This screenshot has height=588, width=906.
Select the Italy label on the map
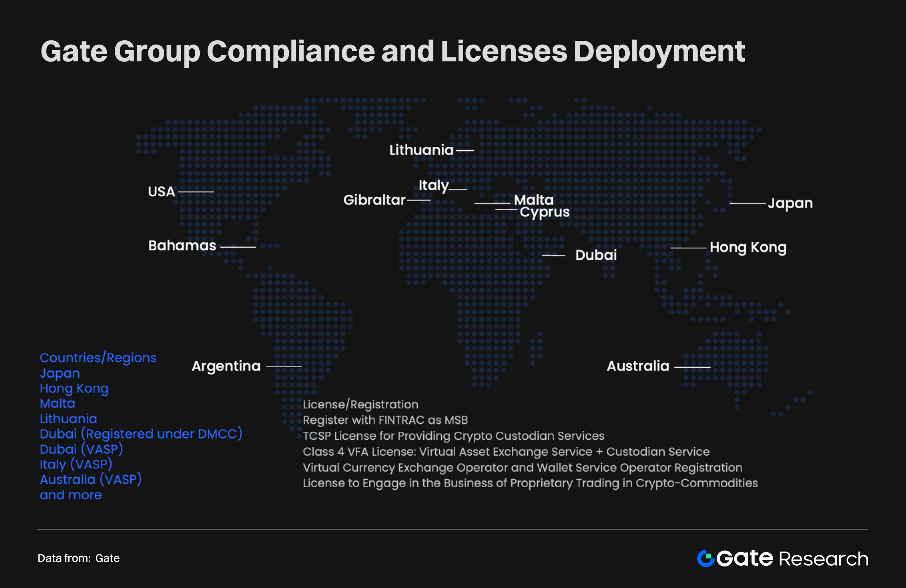[433, 185]
